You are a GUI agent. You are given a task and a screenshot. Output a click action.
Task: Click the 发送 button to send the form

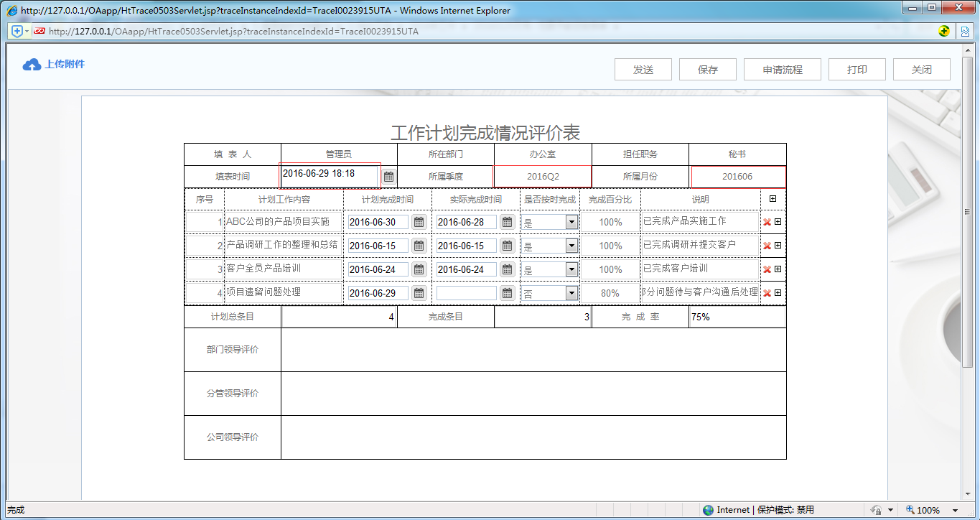(x=643, y=69)
